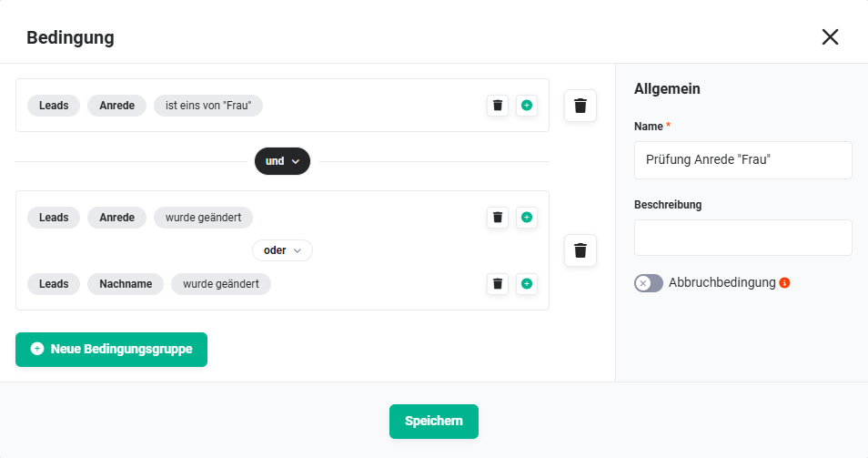Viewport: 868px width, 458px height.
Task: Click the 'ist eins von "Frau"' chip
Action: 208,106
